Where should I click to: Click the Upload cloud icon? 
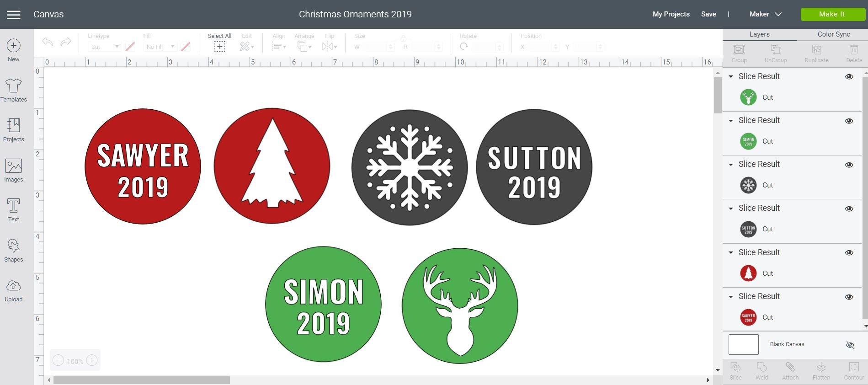point(14,286)
